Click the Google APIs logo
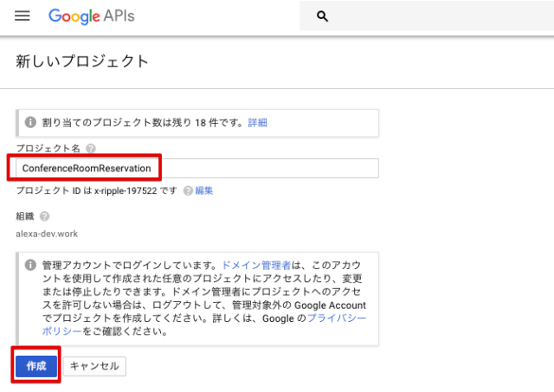 [92, 16]
